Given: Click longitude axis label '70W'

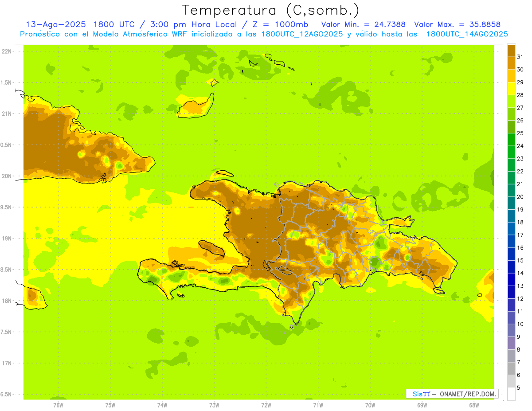Looking at the screenshot, I should pos(370,405).
